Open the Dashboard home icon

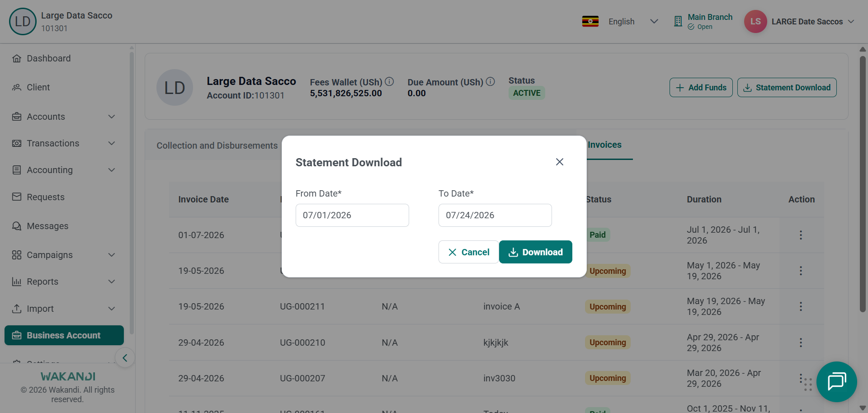[17, 58]
